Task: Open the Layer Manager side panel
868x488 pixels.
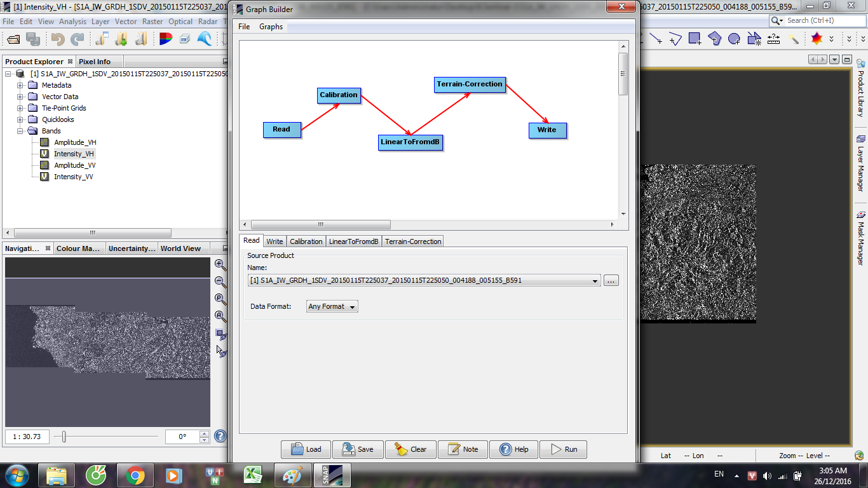Action: click(x=860, y=163)
